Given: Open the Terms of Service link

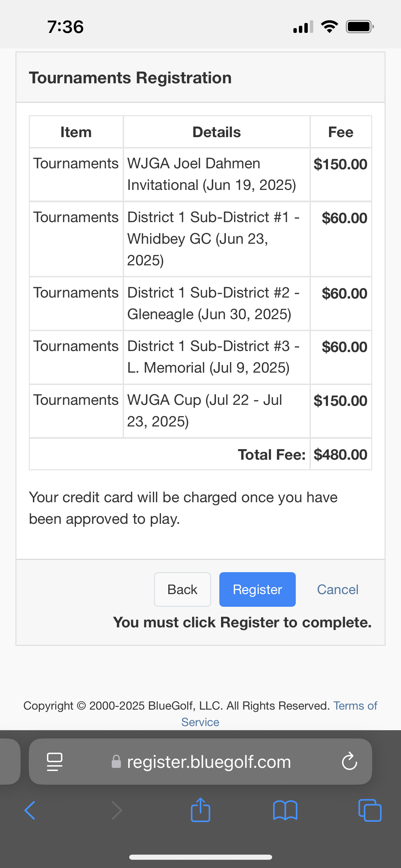Looking at the screenshot, I should tap(355, 706).
